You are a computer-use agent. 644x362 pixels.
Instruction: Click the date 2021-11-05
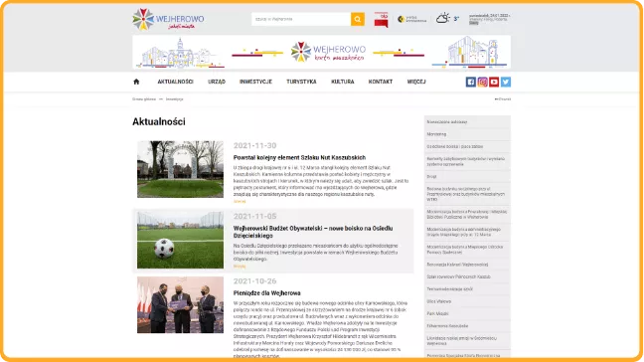[254, 216]
